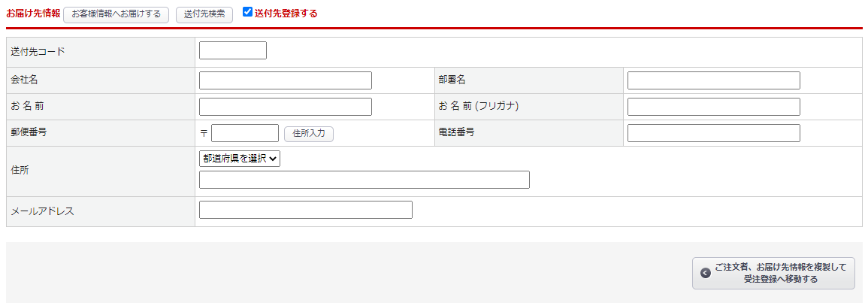Focus the 送付先コード input field

[232, 50]
